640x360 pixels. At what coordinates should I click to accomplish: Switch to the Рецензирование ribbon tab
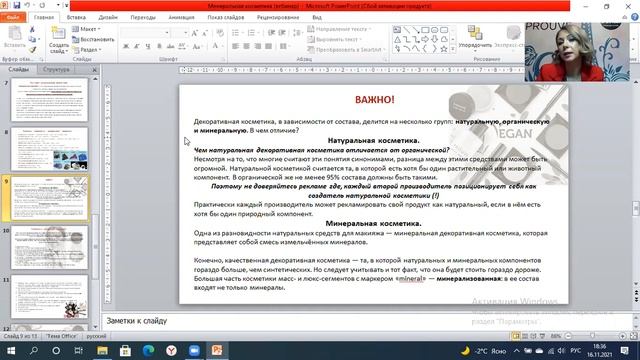[x=278, y=17]
